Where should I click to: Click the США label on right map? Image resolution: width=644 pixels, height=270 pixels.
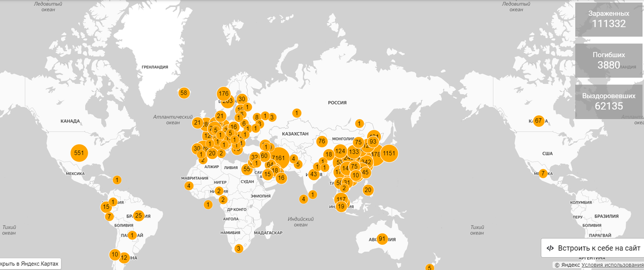click(x=547, y=154)
